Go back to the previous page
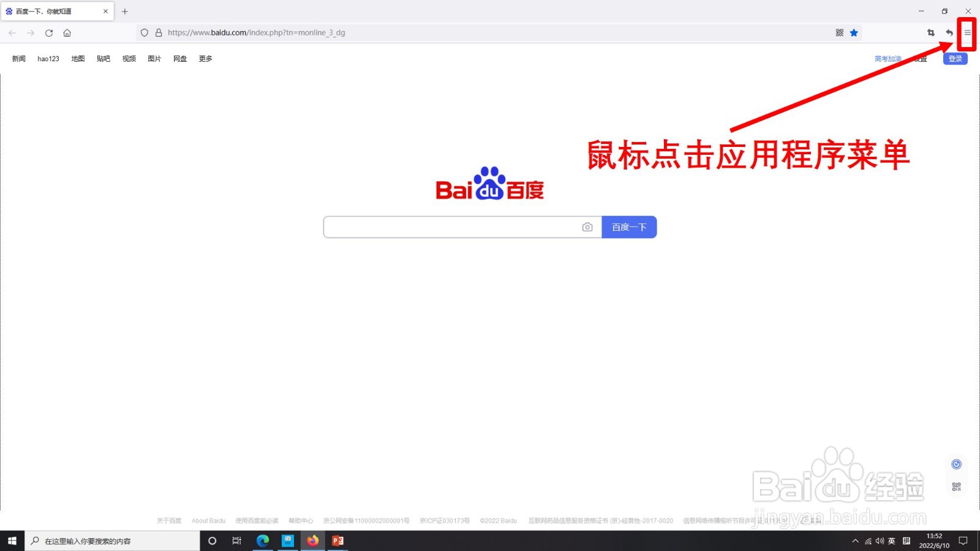 [x=12, y=32]
